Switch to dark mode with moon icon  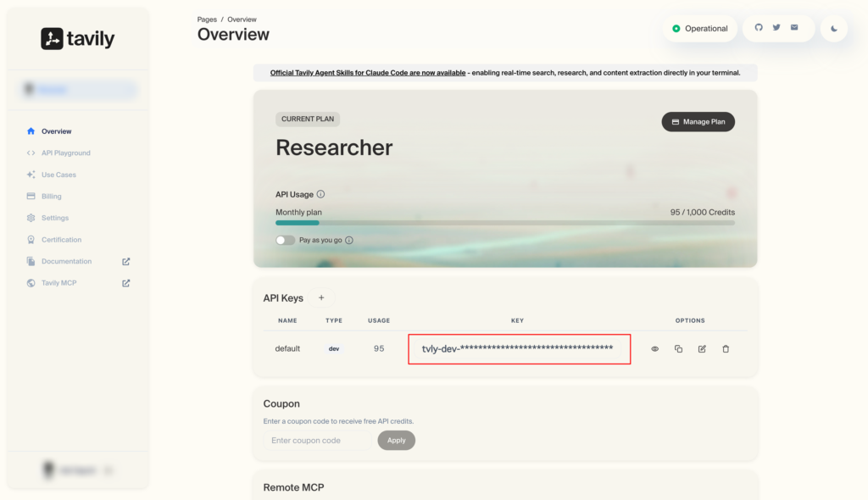tap(834, 29)
